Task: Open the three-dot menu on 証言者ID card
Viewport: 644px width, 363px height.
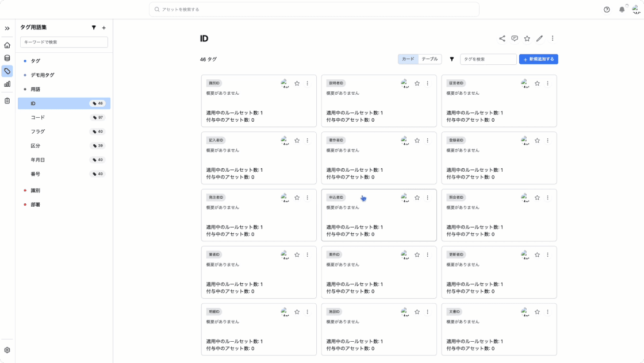Action: point(547,83)
